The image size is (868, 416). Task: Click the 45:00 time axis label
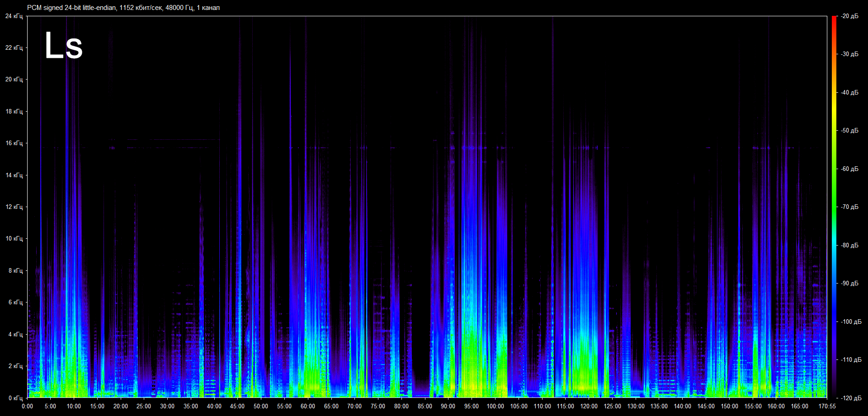[237, 406]
